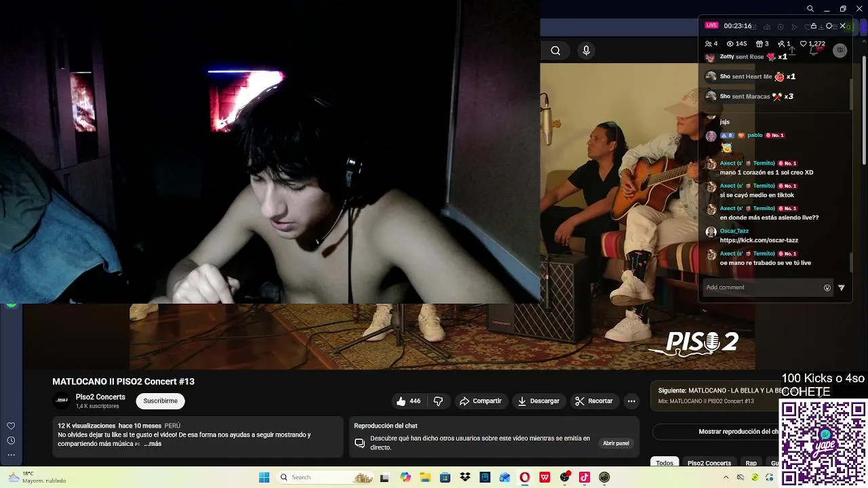This screenshot has height=488, width=868.
Task: Switch to Opera browser in taskbar
Action: pyautogui.click(x=524, y=477)
